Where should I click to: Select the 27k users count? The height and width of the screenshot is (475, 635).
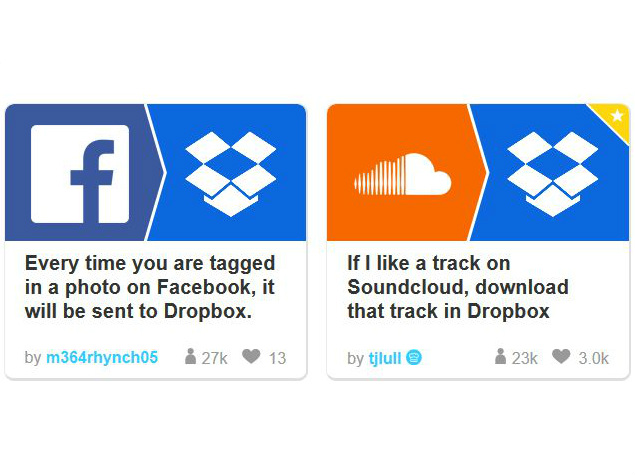point(215,358)
